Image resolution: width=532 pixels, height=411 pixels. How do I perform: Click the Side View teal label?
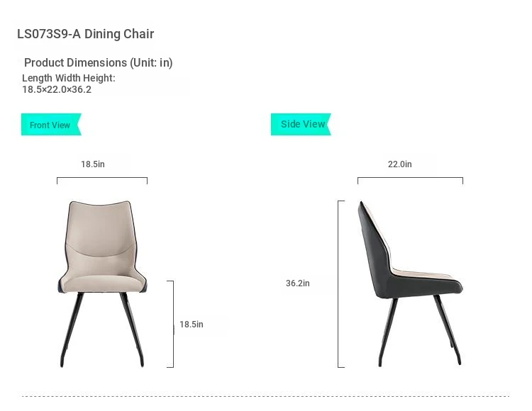point(301,124)
